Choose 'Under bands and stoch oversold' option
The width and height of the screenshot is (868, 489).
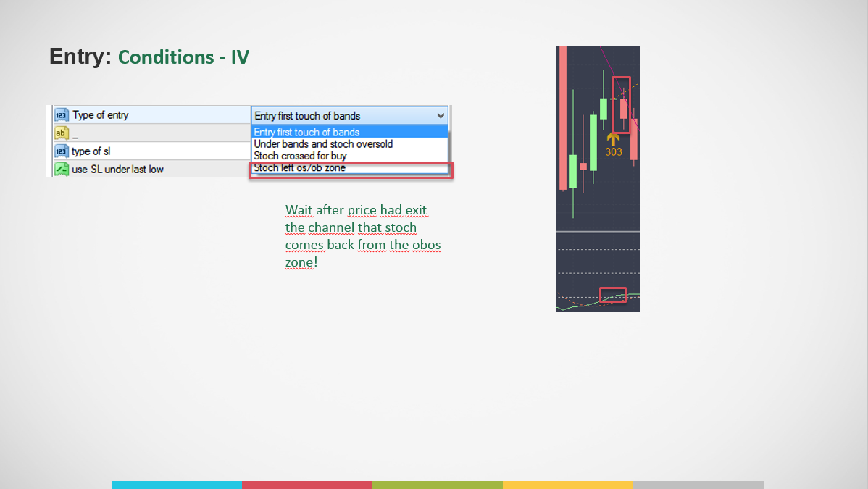click(323, 144)
